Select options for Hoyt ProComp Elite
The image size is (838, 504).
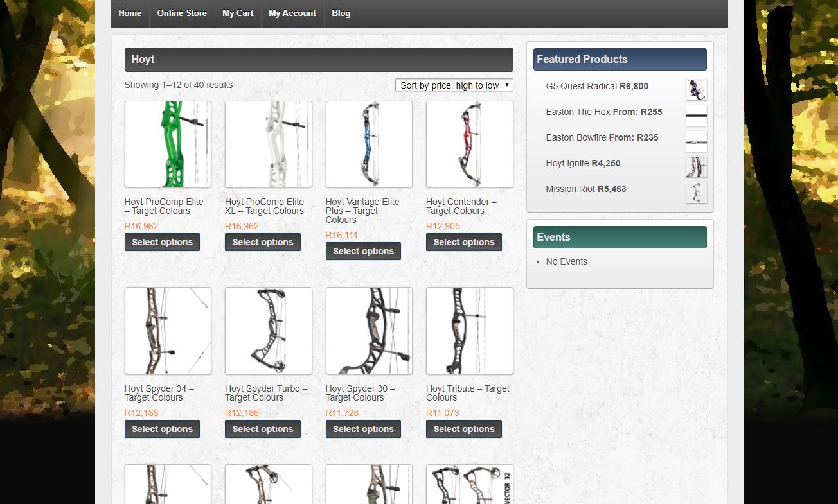pyautogui.click(x=162, y=242)
